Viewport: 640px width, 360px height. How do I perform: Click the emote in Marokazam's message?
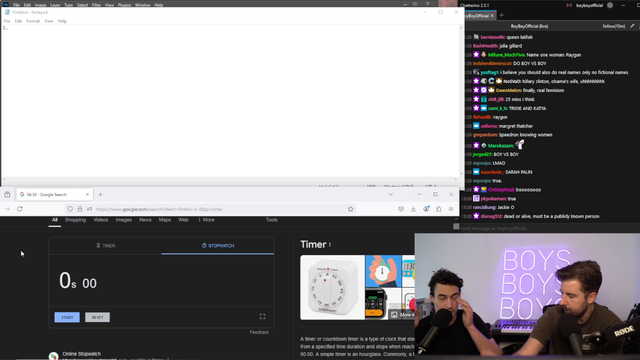(520, 144)
